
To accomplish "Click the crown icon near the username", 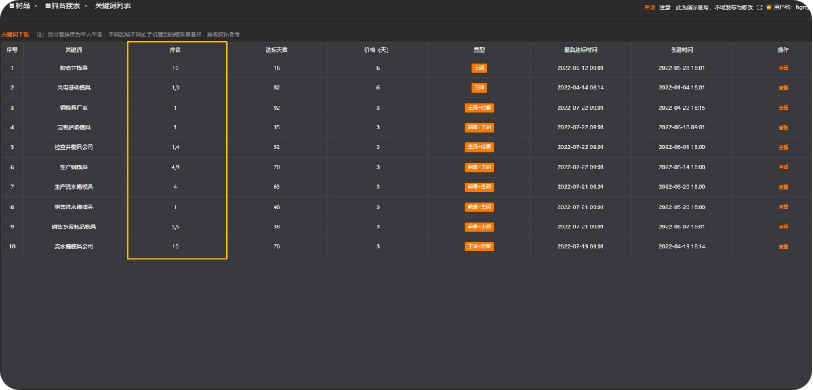I will point(769,7).
